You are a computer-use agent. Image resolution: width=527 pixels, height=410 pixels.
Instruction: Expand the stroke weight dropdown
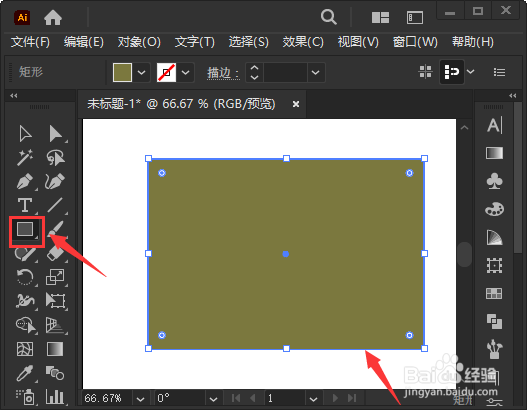tap(315, 72)
